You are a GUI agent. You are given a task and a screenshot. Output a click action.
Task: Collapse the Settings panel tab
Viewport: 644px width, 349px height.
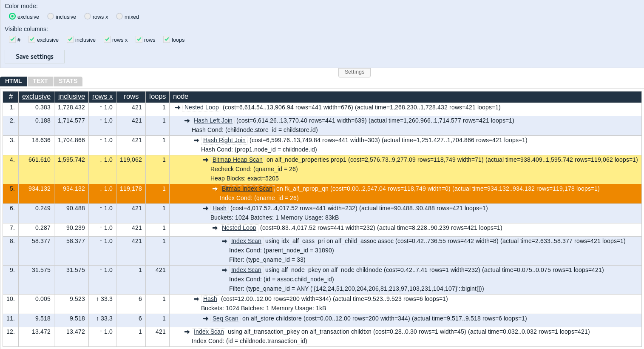(355, 72)
